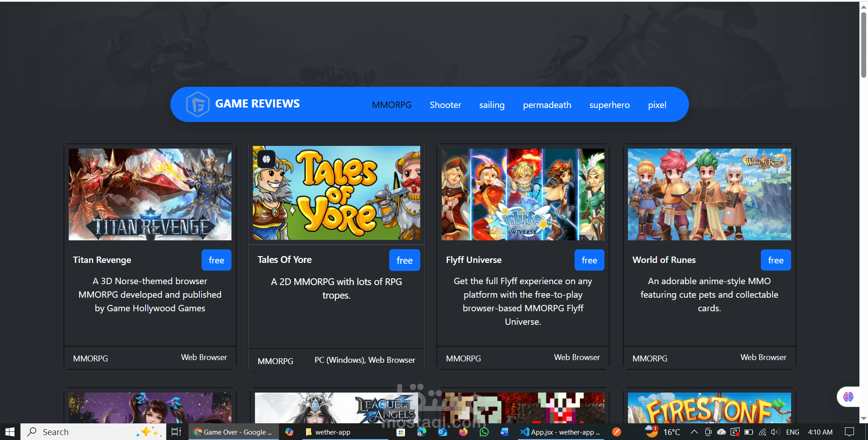Open Outlook from the taskbar
This screenshot has height=440, width=868.
[x=443, y=432]
